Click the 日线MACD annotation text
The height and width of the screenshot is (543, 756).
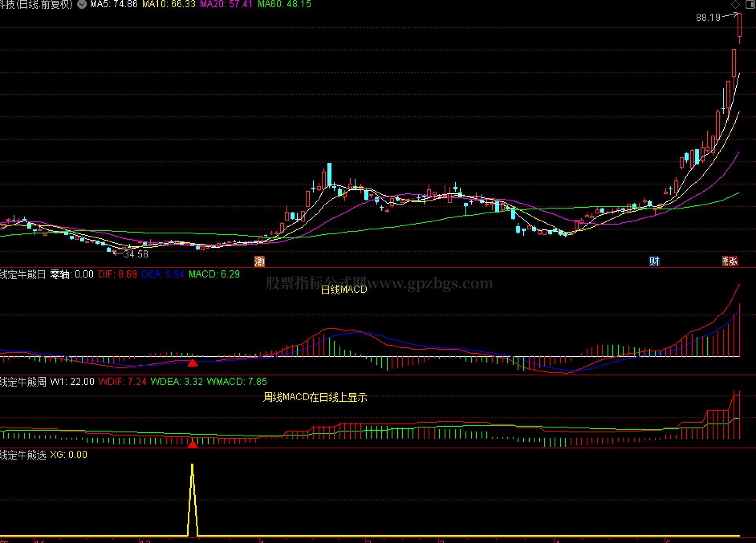[344, 290]
